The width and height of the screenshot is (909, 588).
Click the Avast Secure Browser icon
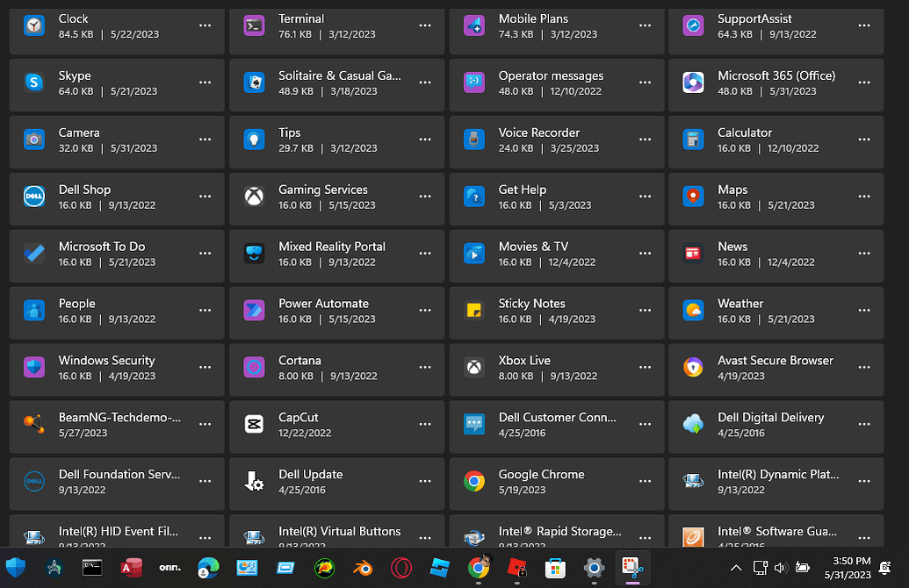[x=693, y=367]
